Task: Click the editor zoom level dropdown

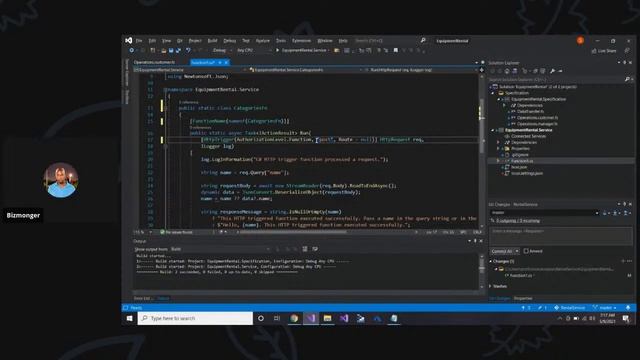Action: coord(142,232)
